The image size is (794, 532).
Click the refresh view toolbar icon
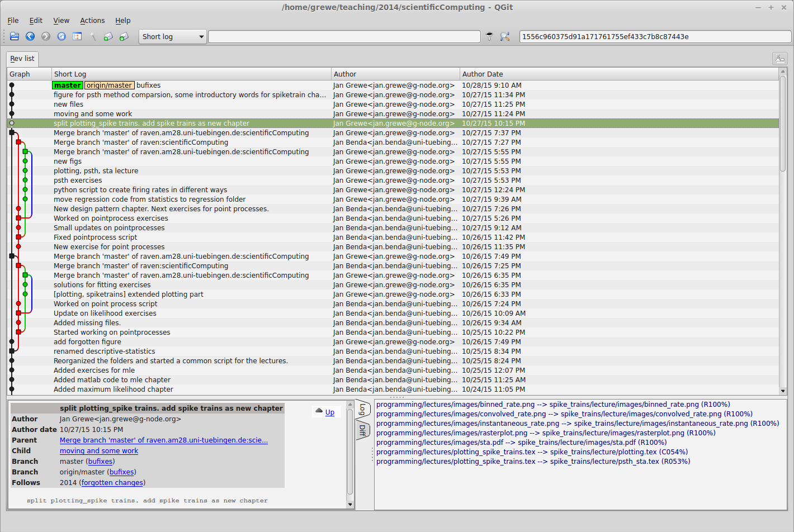pyautogui.click(x=62, y=36)
